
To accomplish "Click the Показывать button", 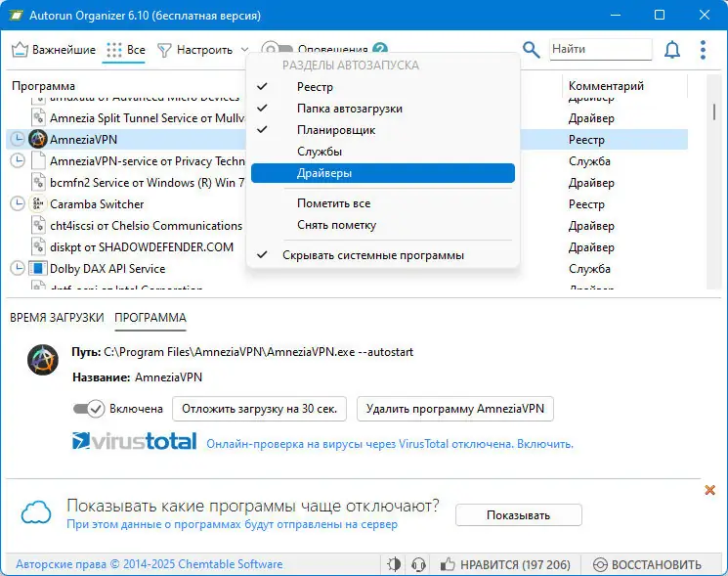I will click(519, 515).
